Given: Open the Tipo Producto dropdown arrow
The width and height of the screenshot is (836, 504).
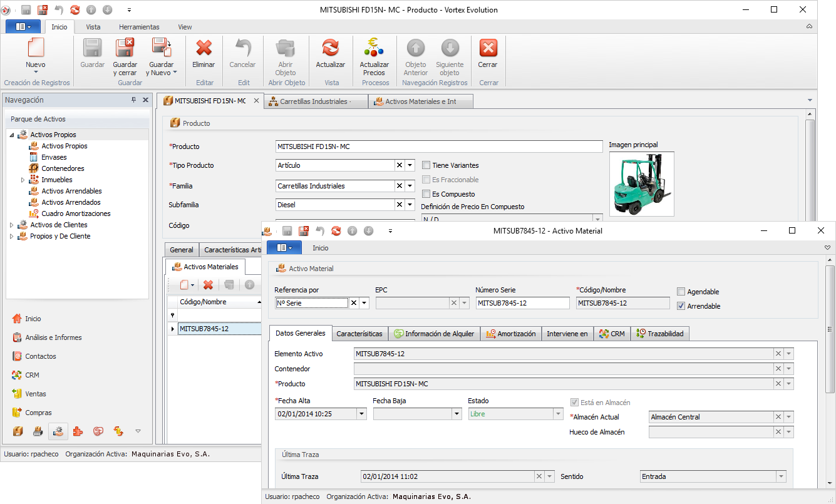Looking at the screenshot, I should pyautogui.click(x=410, y=165).
